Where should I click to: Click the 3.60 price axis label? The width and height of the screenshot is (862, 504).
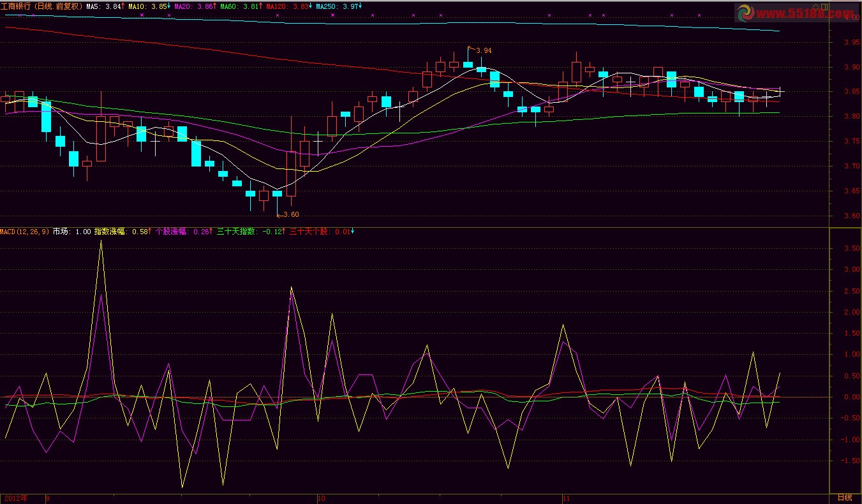(x=852, y=216)
